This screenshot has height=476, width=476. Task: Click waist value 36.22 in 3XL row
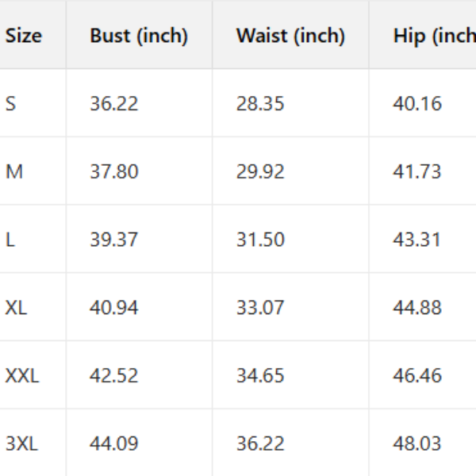pyautogui.click(x=260, y=443)
